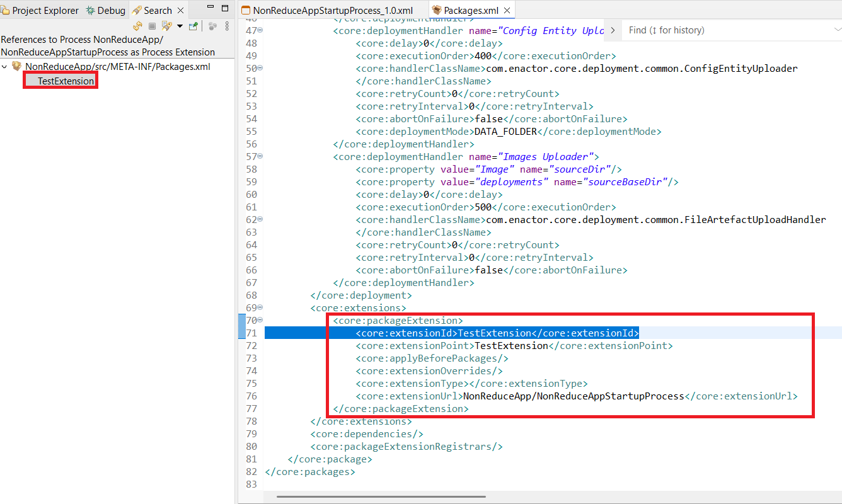Image resolution: width=842 pixels, height=504 pixels.
Task: Click the core:extensionOverrides tag
Action: pos(429,371)
